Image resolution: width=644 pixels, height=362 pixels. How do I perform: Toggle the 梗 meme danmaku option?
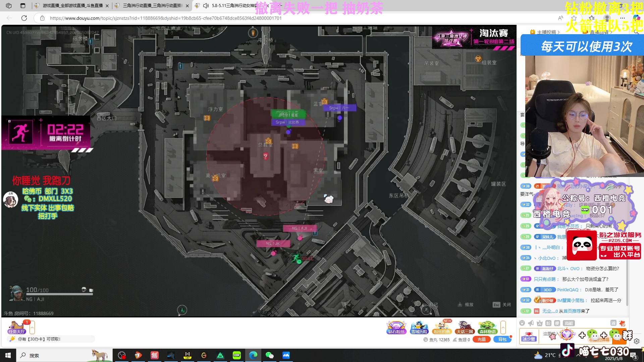557,323
